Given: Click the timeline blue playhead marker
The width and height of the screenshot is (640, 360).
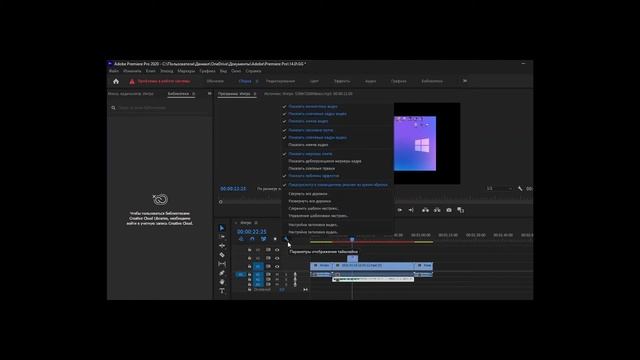Looking at the screenshot, I should click(x=352, y=240).
